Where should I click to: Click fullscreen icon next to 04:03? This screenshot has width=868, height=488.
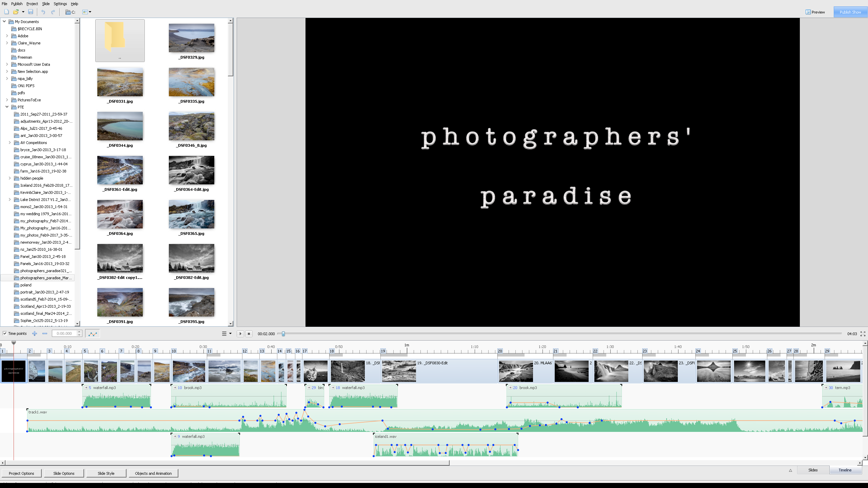[x=863, y=334]
